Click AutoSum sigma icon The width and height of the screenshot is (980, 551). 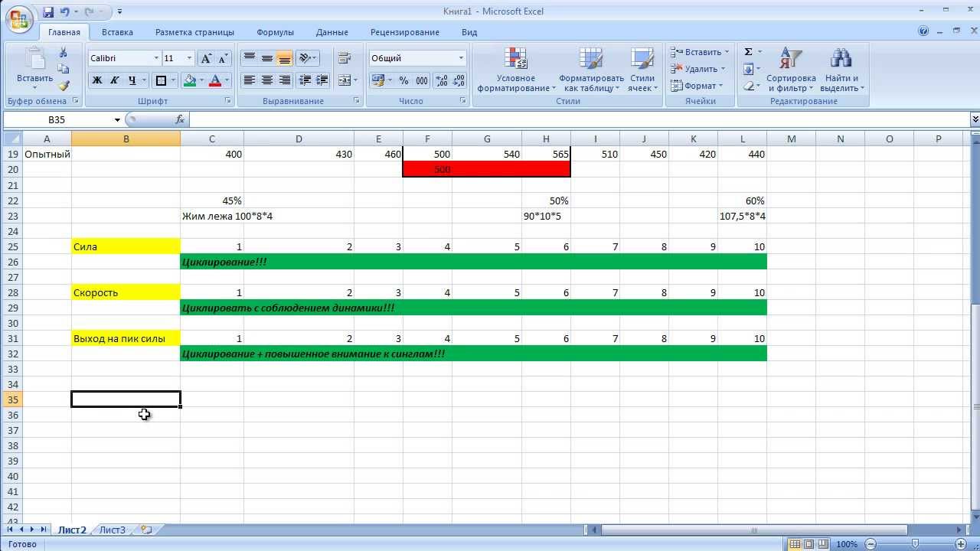click(x=749, y=52)
